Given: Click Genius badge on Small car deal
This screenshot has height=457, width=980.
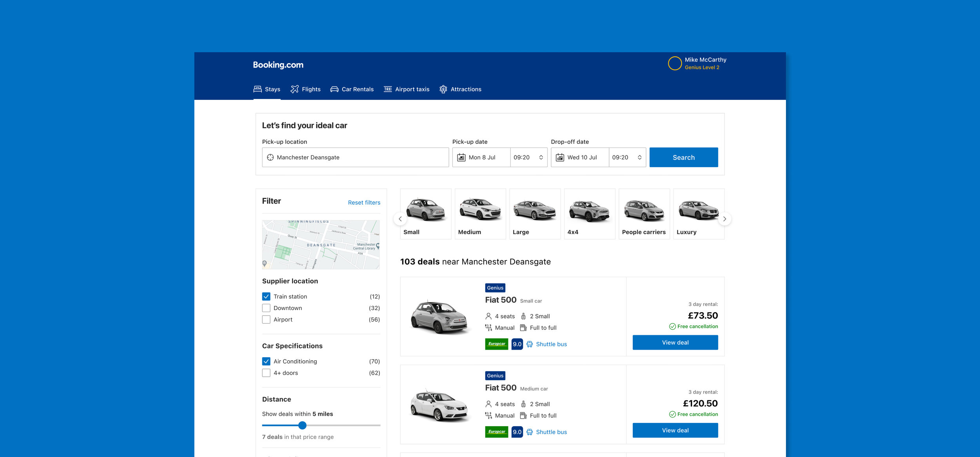Looking at the screenshot, I should point(495,288).
